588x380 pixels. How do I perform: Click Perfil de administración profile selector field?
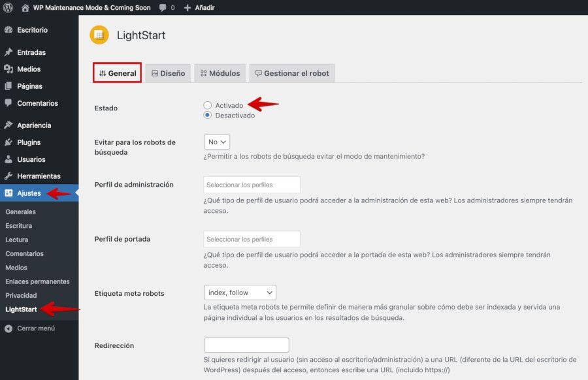pos(252,185)
